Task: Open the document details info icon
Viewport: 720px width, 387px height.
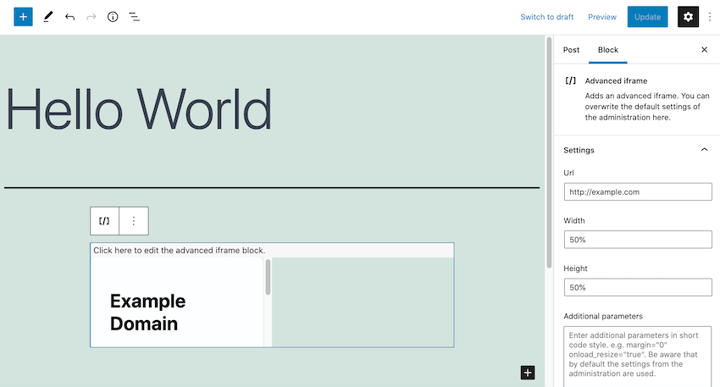Action: pos(112,17)
